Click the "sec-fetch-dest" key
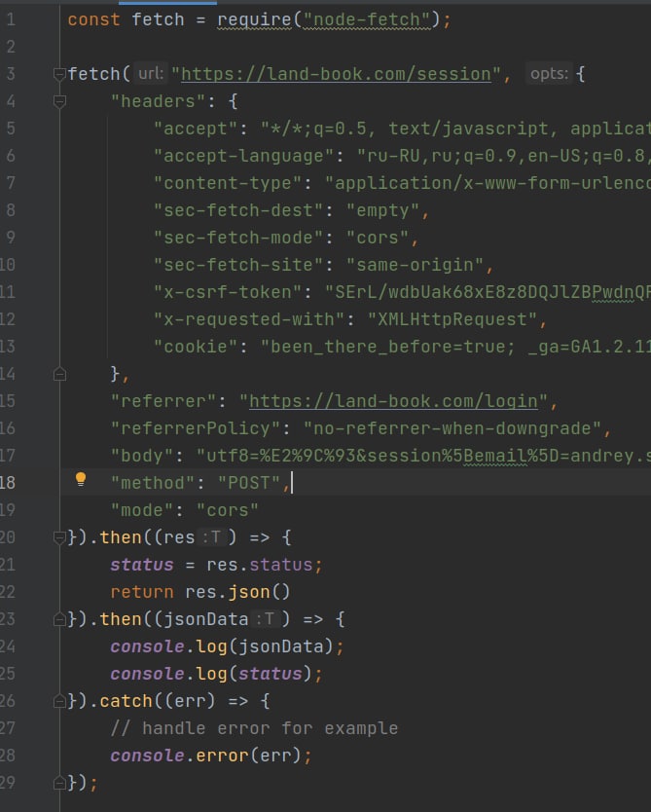The width and height of the screenshot is (651, 812). click(x=238, y=210)
